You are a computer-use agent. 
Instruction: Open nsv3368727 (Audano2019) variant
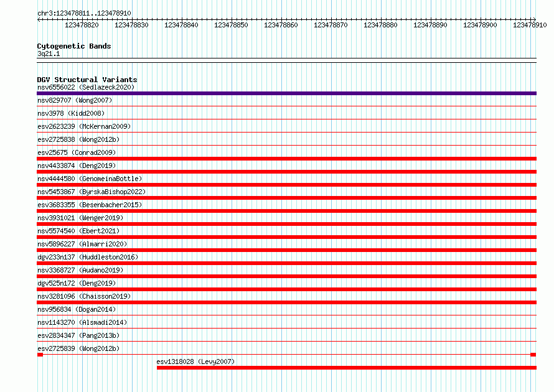point(80,270)
